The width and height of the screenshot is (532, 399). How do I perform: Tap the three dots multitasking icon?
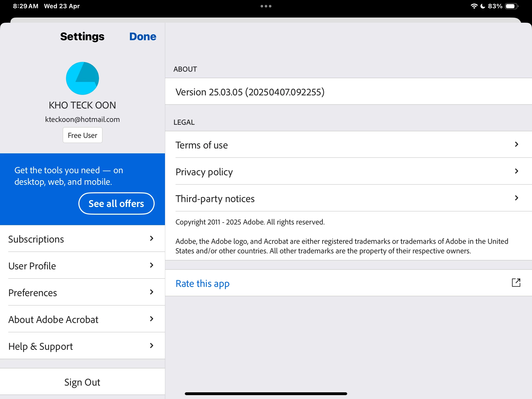pos(266,6)
